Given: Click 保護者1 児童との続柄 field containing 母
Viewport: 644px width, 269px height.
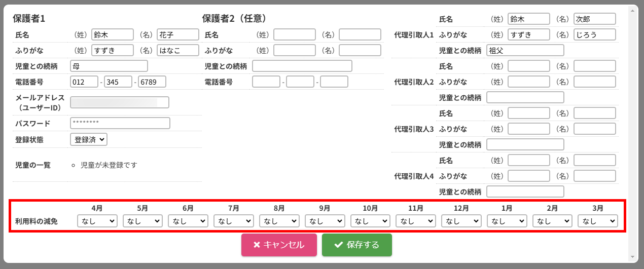Looking at the screenshot, I should click(x=109, y=66).
